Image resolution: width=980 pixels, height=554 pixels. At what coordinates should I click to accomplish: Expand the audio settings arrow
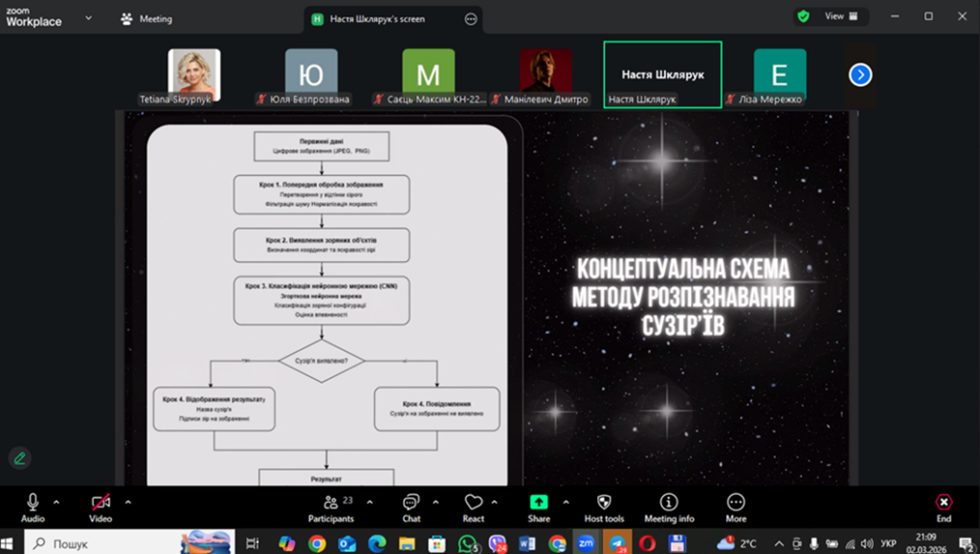point(56,501)
